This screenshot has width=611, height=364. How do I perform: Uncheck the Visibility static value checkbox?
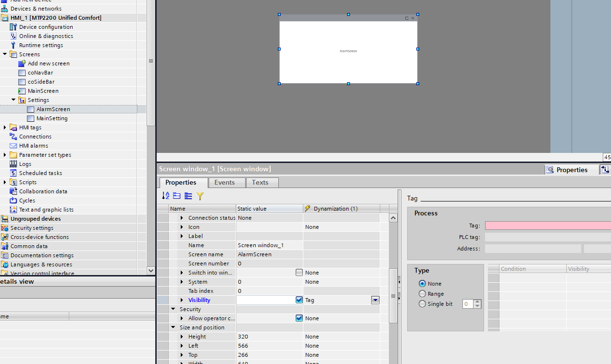(x=299, y=300)
